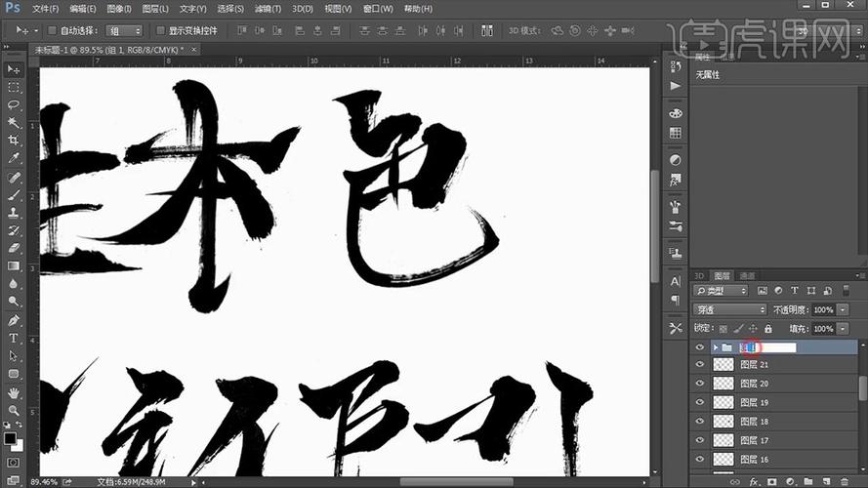
Task: Select the Eyedropper tool
Action: [x=14, y=158]
